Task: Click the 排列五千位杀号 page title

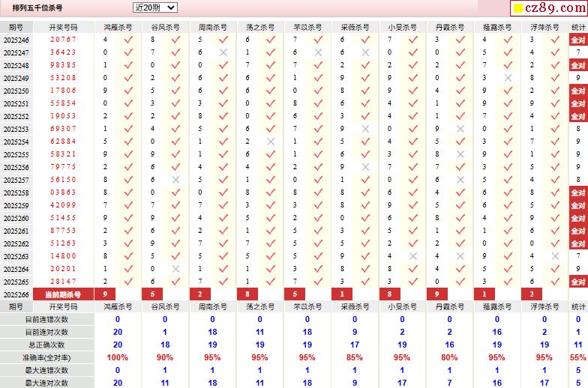Action: pos(37,7)
